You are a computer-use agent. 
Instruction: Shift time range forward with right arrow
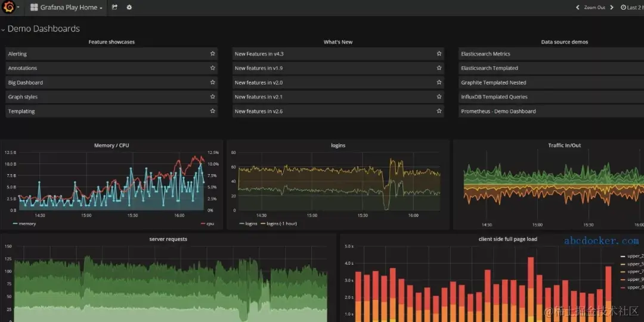pos(612,7)
